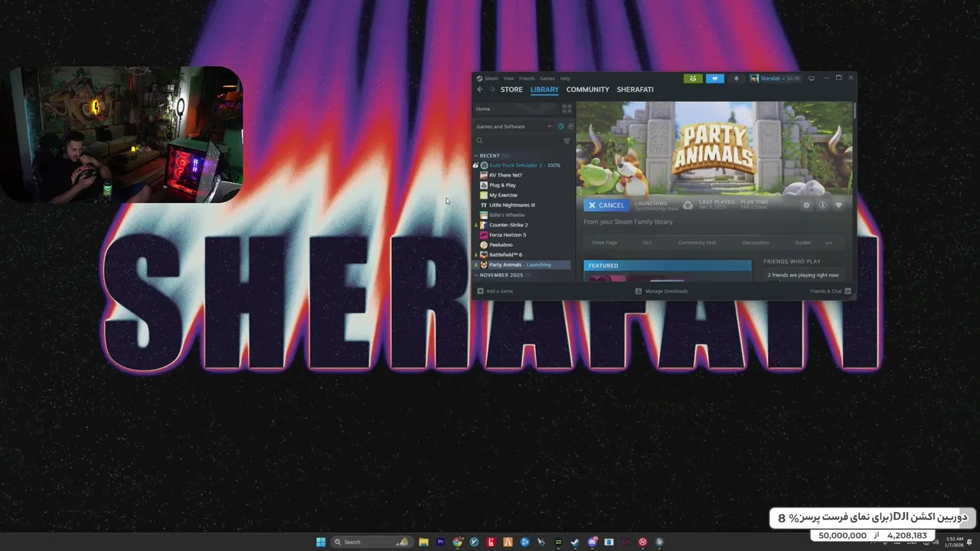Click taskbar clock showing 1:52 AM
This screenshot has height=551, width=980.
[954, 542]
